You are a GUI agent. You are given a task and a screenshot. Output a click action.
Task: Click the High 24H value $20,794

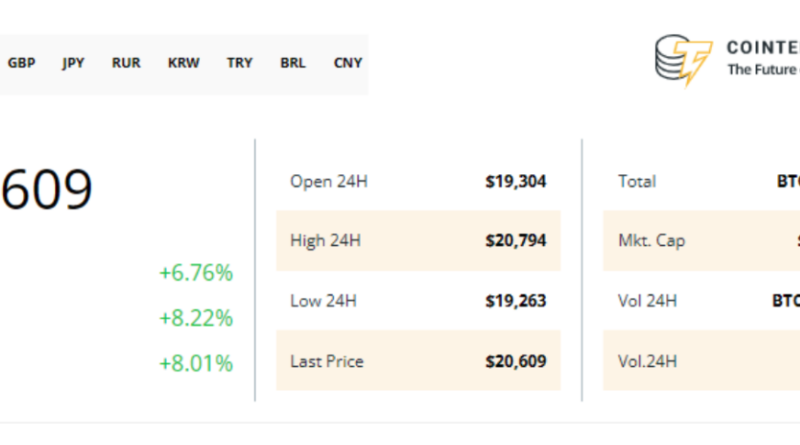point(516,241)
